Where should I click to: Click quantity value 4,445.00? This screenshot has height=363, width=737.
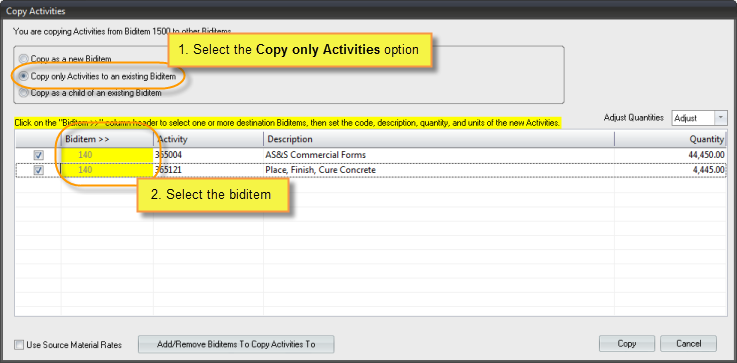[708, 170]
